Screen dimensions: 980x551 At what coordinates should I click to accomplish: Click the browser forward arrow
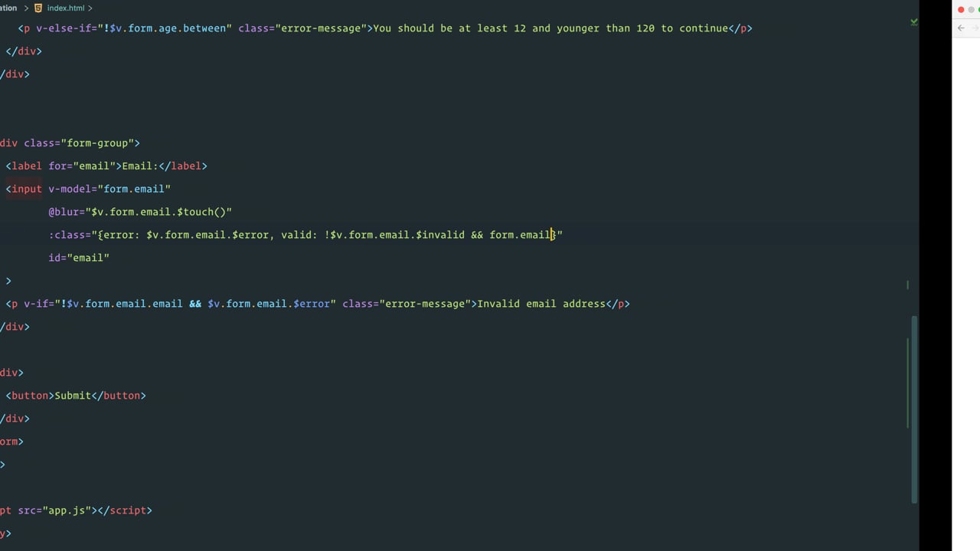(978, 28)
